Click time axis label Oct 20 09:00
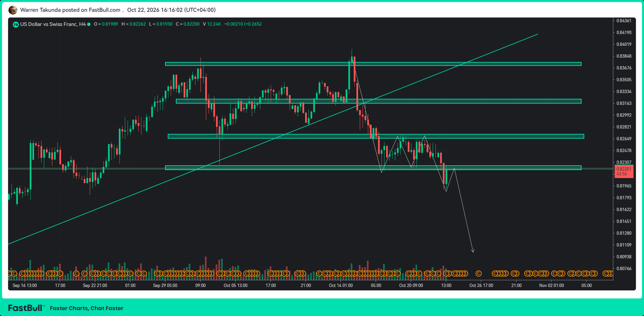The width and height of the screenshot is (644, 316). (411, 285)
